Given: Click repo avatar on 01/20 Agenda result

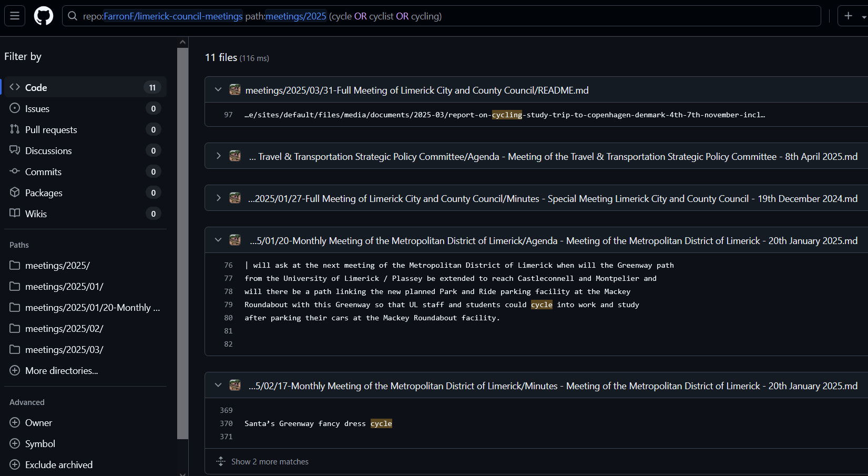Looking at the screenshot, I should (x=235, y=240).
